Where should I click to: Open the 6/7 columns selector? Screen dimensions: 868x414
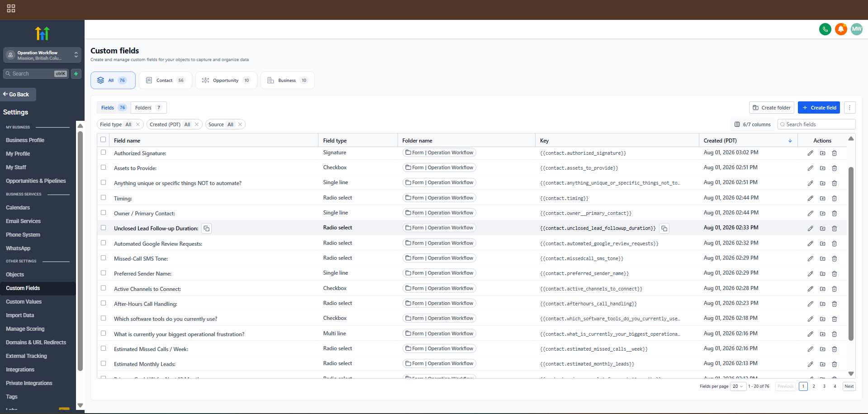(753, 124)
